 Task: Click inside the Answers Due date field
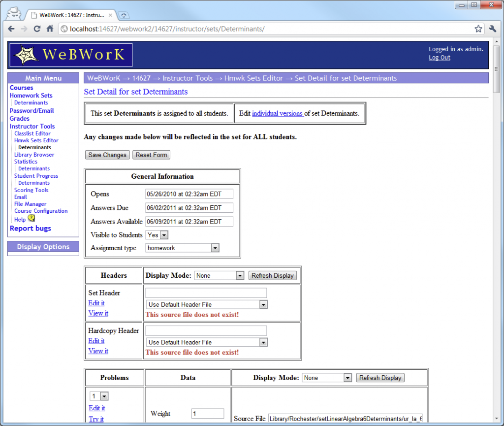[x=189, y=207]
